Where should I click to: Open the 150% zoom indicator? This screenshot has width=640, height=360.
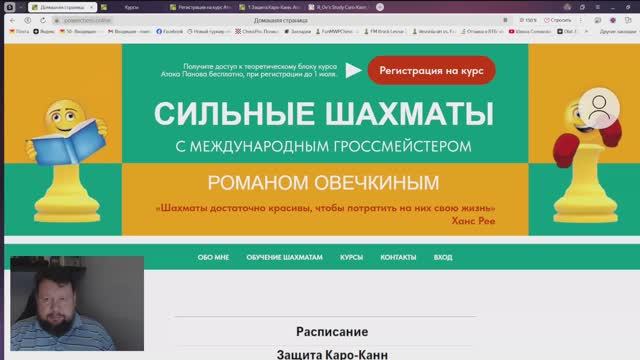pos(528,20)
